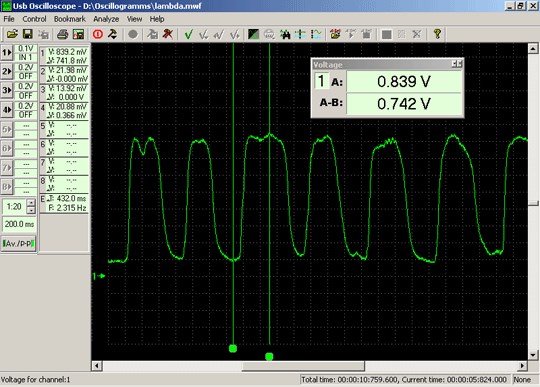
Task: Open the Bookmark menu
Action: (x=69, y=19)
